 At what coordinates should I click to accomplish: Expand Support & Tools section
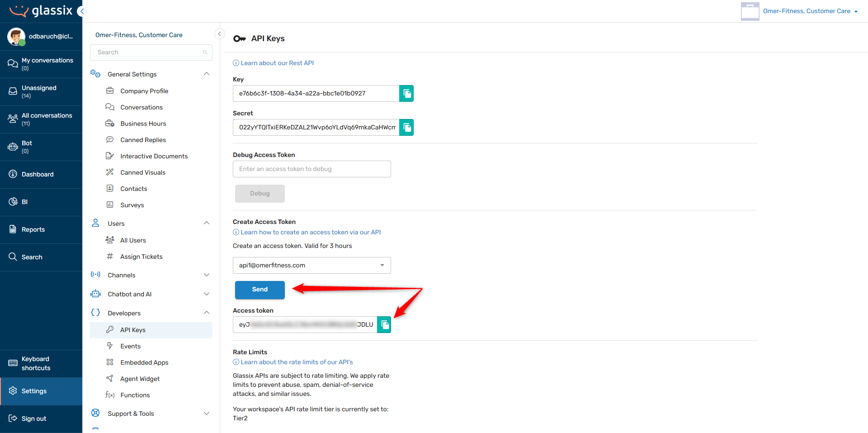207,414
